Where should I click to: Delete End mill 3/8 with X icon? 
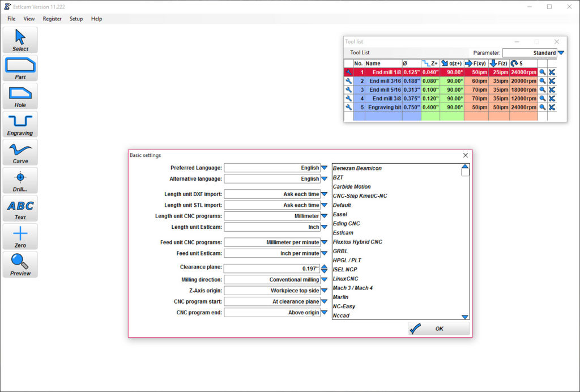(x=552, y=99)
